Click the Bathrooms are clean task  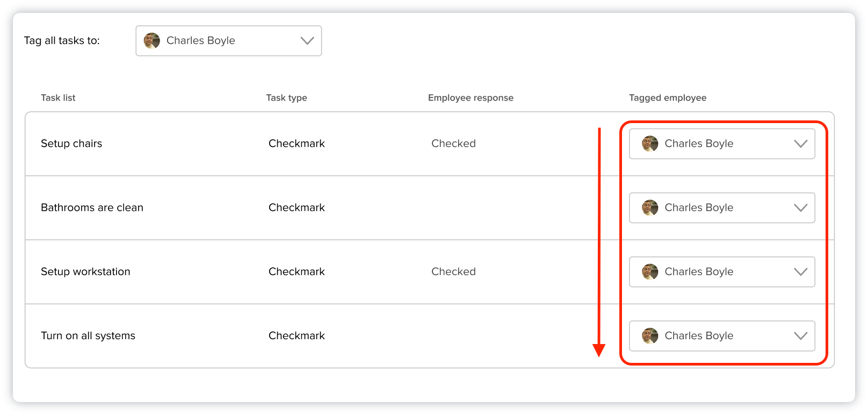point(92,207)
